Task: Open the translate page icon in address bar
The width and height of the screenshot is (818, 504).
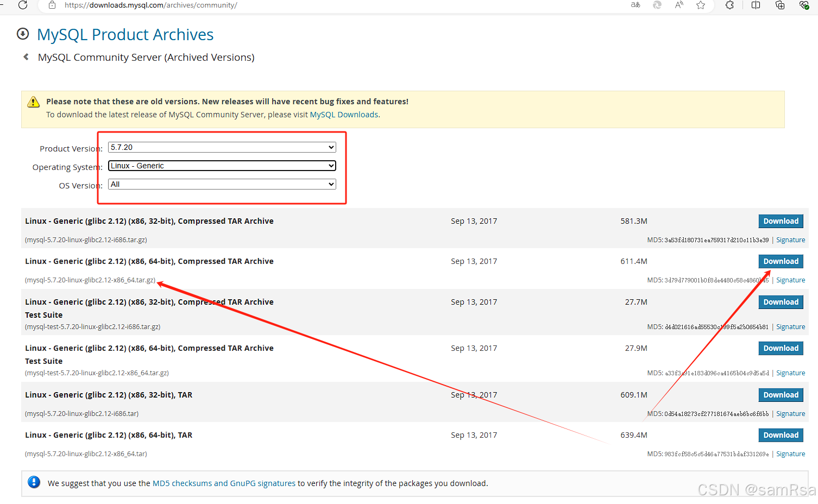Action: coord(635,5)
